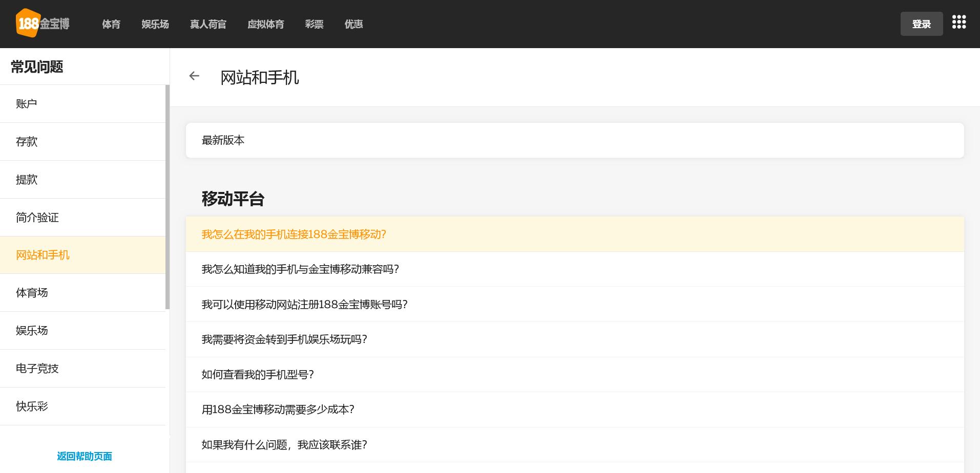Click the 网站和手机 page title
Viewport: 980px width, 473px height.
pyautogui.click(x=259, y=77)
